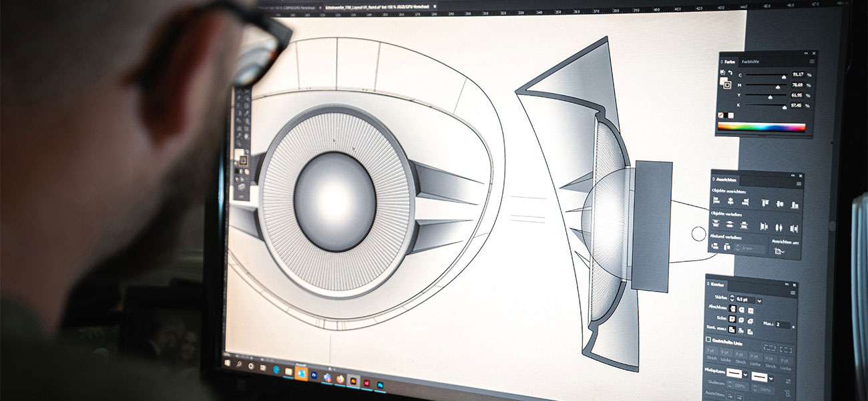Select the first Ecke corner option
The width and height of the screenshot is (868, 401).
(x=732, y=319)
